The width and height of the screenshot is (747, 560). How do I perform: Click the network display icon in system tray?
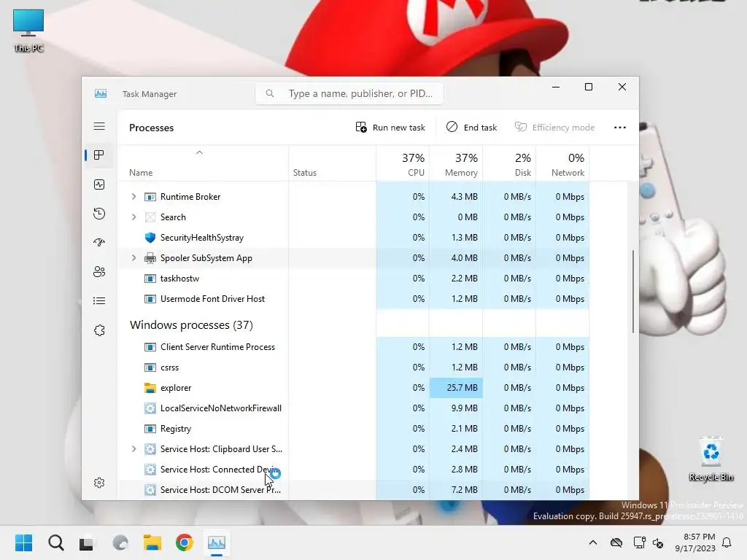639,542
